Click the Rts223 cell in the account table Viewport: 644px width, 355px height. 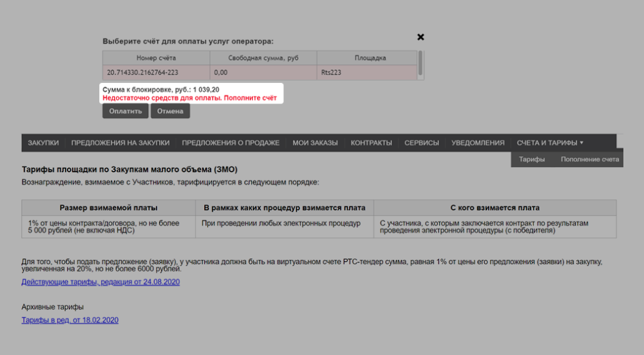(x=331, y=73)
